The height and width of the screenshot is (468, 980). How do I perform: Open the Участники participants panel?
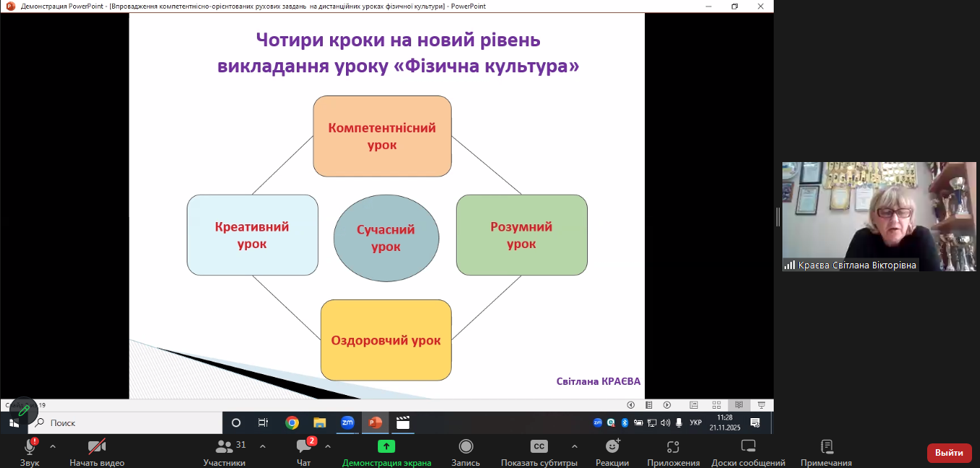[x=224, y=447]
